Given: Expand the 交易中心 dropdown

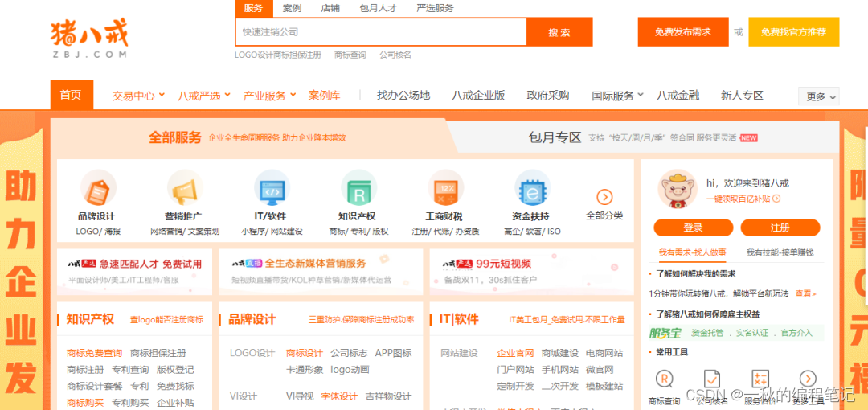Looking at the screenshot, I should tap(138, 96).
